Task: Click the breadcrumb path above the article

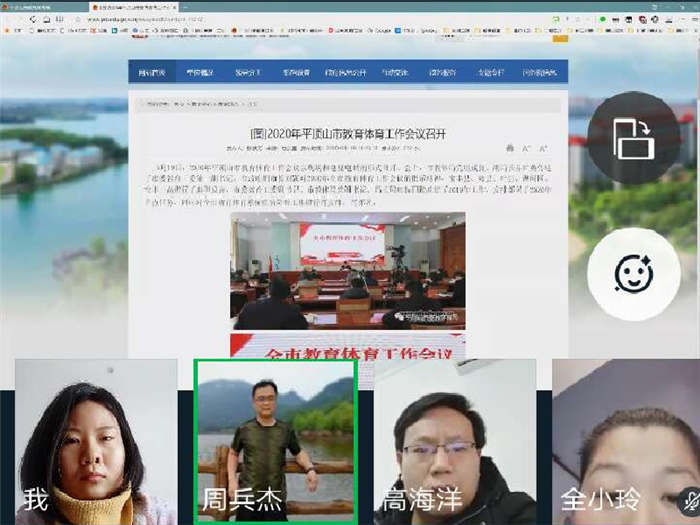Action: click(x=201, y=104)
